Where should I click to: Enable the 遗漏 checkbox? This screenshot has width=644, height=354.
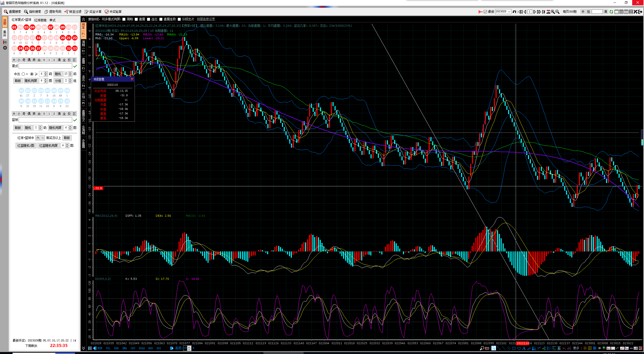click(x=136, y=19)
